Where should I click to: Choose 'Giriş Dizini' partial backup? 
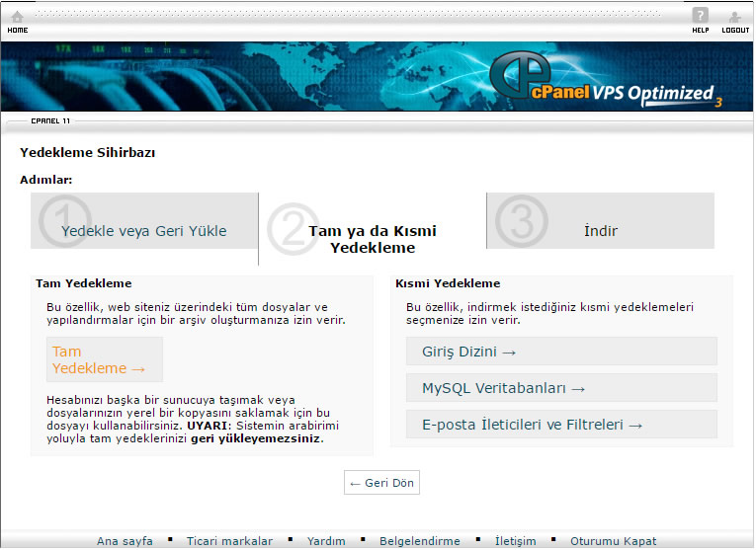(469, 352)
